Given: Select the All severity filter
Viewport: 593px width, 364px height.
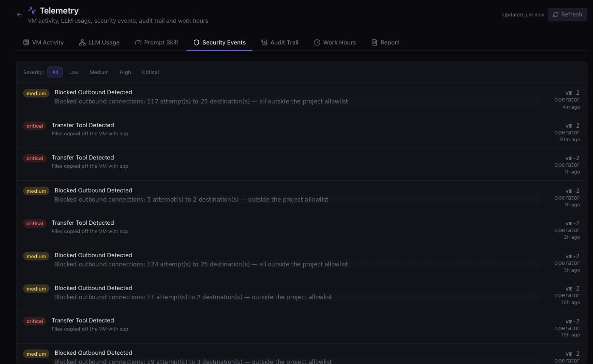Looking at the screenshot, I should pos(55,72).
